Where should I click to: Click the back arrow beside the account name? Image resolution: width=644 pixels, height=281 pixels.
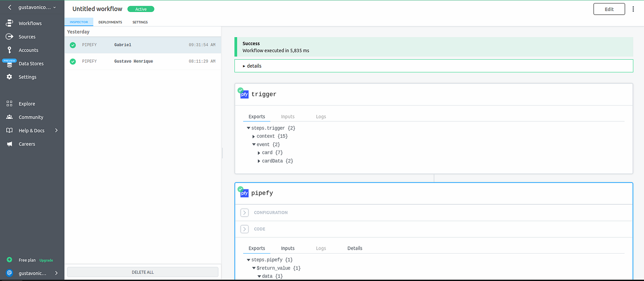(10, 8)
